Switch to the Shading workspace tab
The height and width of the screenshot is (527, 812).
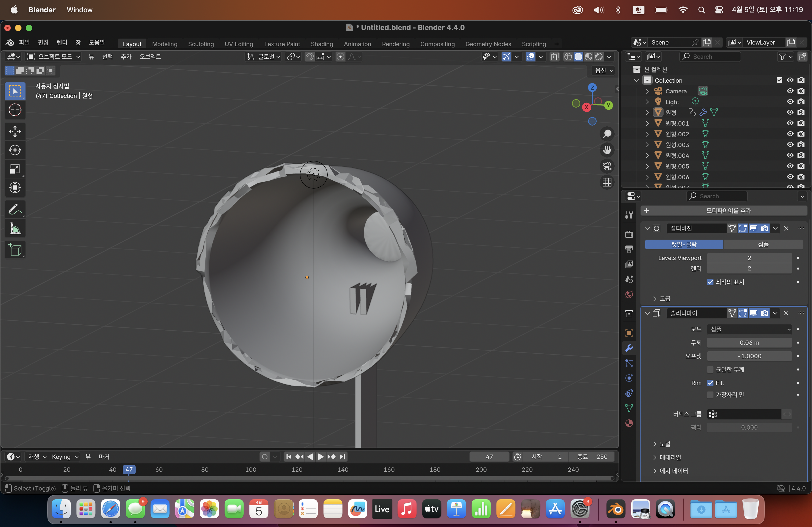[322, 44]
